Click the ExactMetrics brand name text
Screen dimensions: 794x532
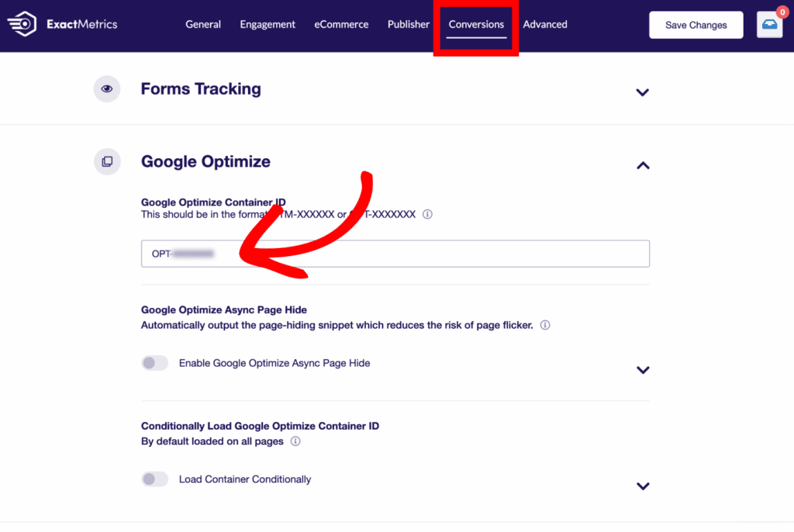point(82,24)
